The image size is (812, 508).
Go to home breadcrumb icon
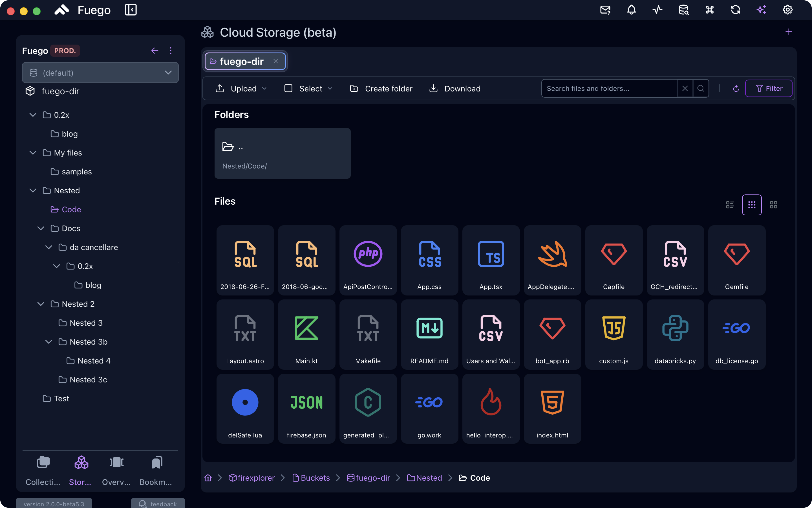pyautogui.click(x=208, y=478)
